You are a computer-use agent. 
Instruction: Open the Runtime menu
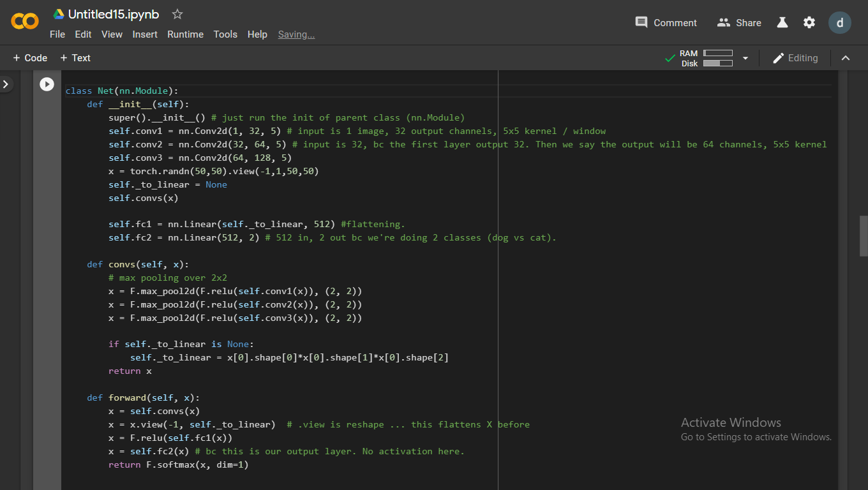tap(185, 34)
